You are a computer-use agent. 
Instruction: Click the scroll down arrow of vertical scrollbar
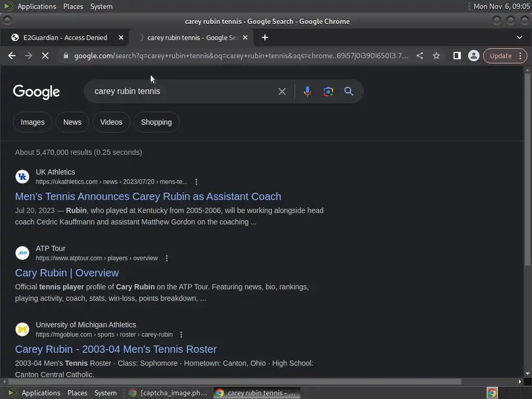527,374
